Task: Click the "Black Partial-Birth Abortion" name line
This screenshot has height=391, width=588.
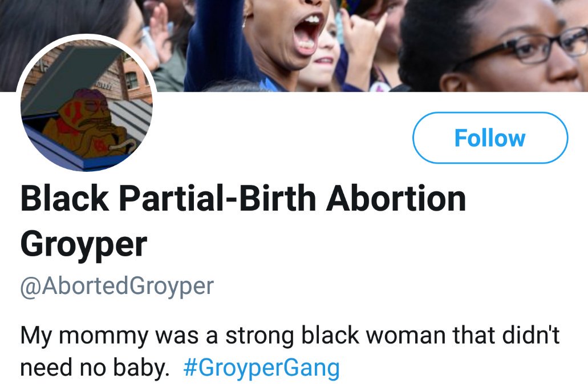Action: pyautogui.click(x=244, y=198)
